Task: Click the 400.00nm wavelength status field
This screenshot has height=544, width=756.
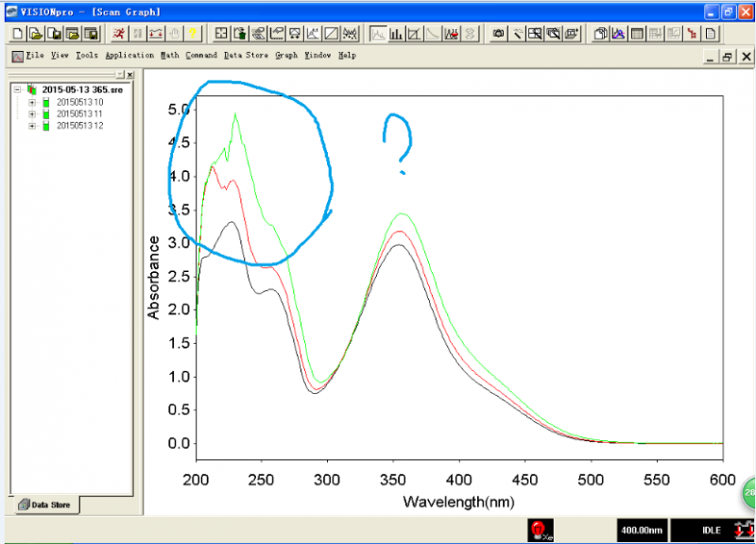Action: 642,530
